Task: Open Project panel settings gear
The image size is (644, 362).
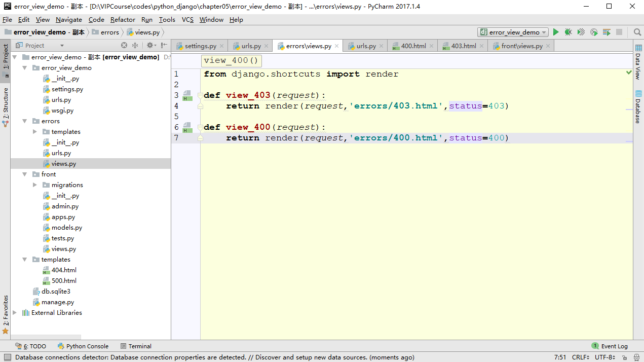Action: (x=150, y=45)
